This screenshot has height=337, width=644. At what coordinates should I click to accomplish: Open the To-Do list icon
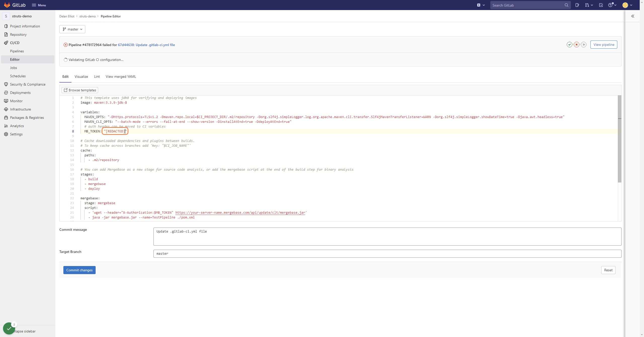coord(601,5)
